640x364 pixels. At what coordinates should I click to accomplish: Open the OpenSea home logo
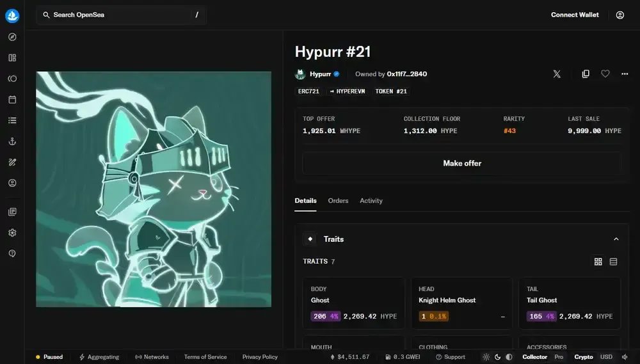[12, 15]
